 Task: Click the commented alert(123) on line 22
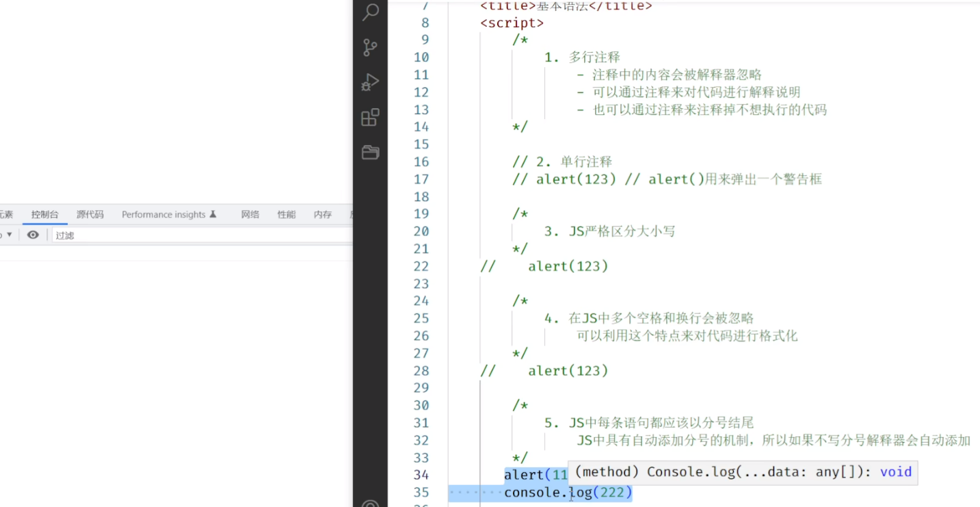pyautogui.click(x=568, y=266)
